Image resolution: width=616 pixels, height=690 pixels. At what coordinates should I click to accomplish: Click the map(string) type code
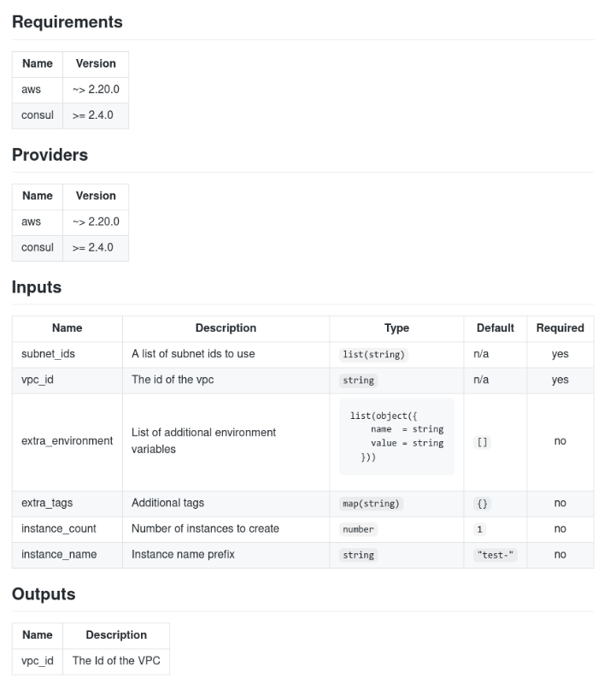pos(371,504)
